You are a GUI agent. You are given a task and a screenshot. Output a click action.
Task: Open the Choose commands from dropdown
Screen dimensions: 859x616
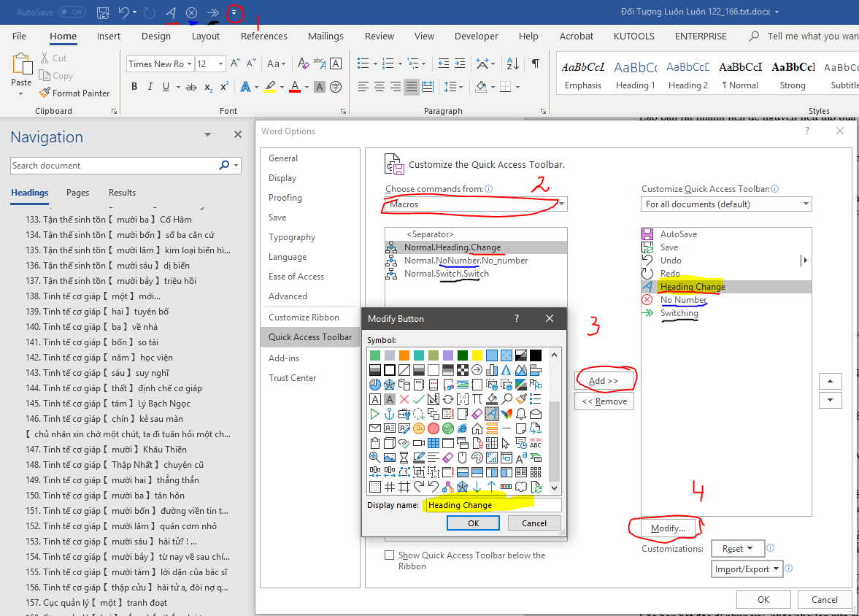pyautogui.click(x=476, y=204)
